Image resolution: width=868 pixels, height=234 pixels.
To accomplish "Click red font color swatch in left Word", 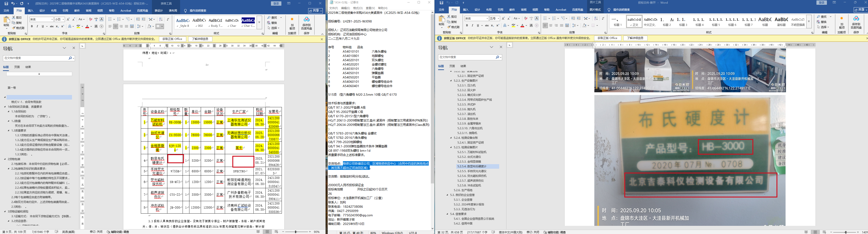I will pyautogui.click(x=87, y=26).
